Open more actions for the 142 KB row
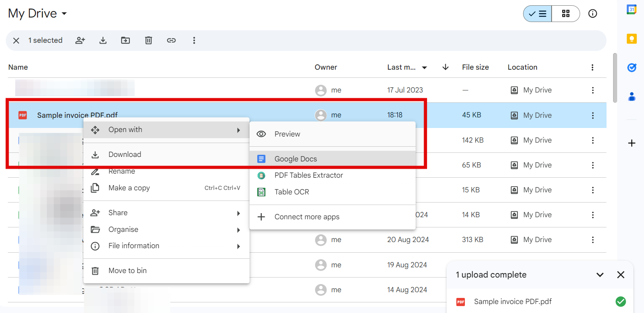The height and width of the screenshot is (313, 644). pyautogui.click(x=593, y=140)
